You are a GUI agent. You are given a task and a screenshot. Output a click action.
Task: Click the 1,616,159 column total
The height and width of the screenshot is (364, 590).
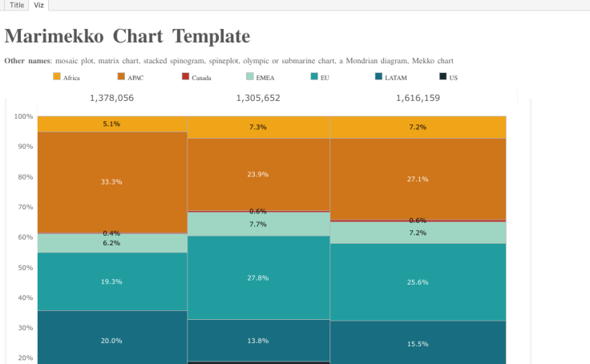[x=418, y=98]
